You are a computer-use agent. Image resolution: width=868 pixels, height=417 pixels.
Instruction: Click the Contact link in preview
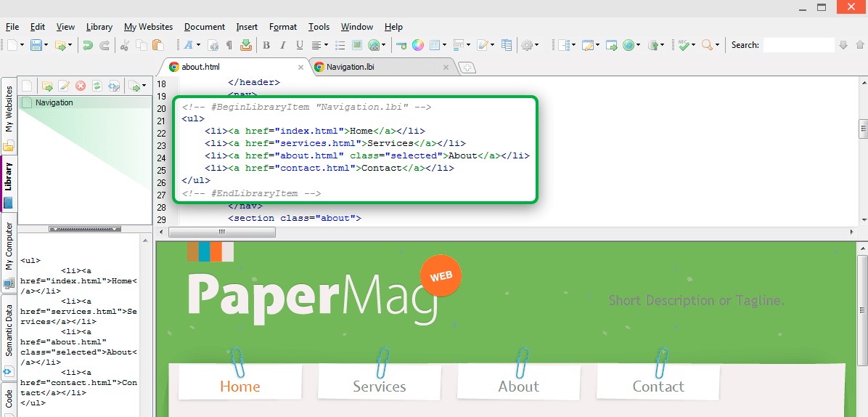pyautogui.click(x=658, y=386)
